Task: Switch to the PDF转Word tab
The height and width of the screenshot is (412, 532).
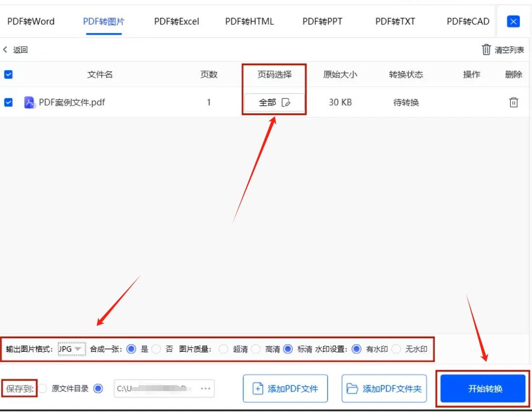Action: click(x=30, y=21)
